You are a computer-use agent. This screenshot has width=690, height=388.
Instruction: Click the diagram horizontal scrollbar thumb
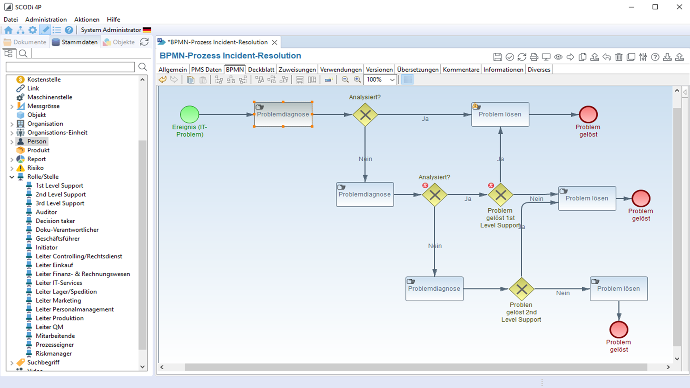click(x=415, y=367)
